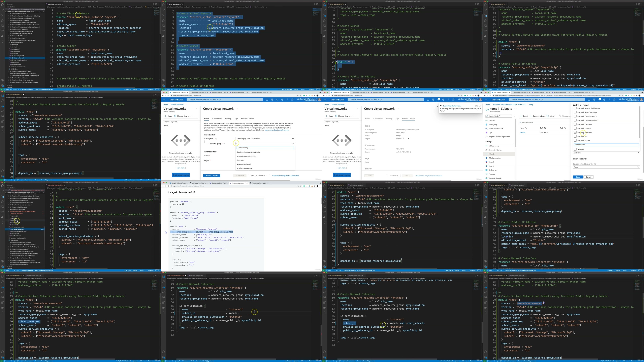644x362 pixels.
Task: Open the Delegate subnet to a service dropdown
Action: pos(606,167)
